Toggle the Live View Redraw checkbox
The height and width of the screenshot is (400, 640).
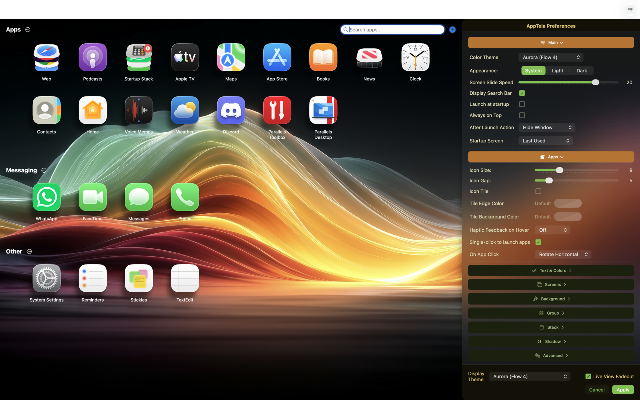[588, 376]
